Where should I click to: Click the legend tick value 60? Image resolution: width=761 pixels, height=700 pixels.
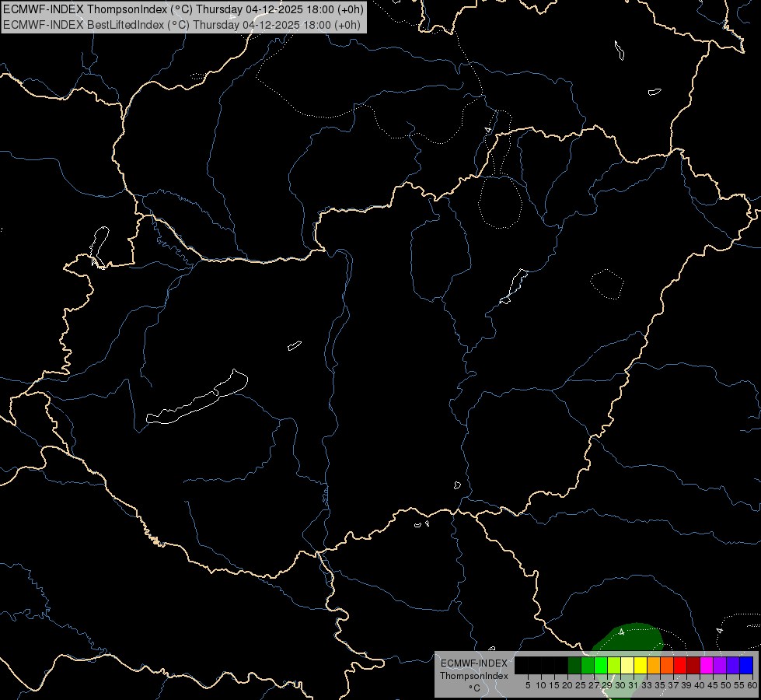(752, 685)
